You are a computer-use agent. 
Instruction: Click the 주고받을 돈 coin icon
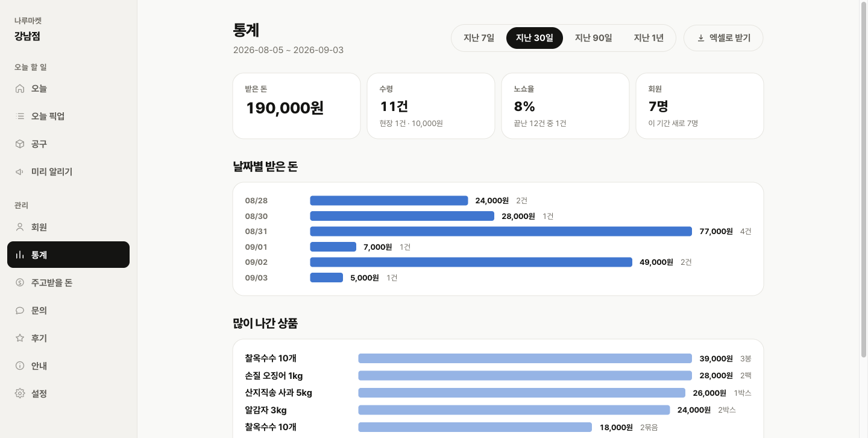[x=20, y=283]
